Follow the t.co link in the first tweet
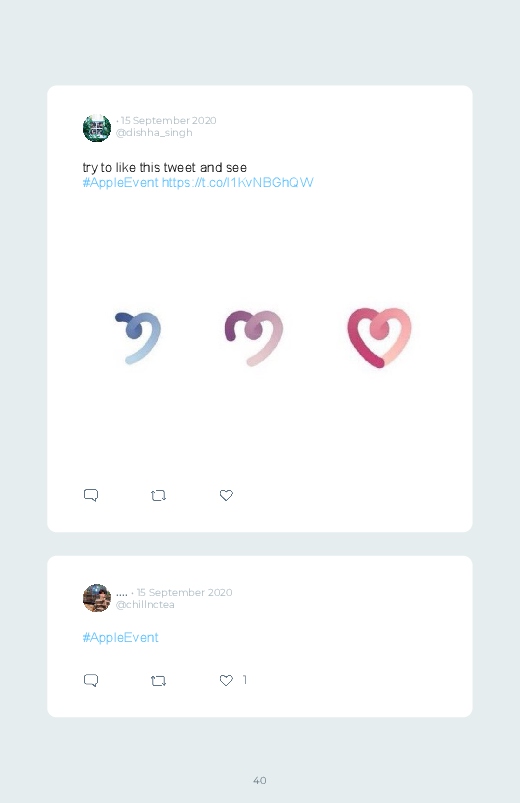The height and width of the screenshot is (803, 520). pyautogui.click(x=238, y=183)
